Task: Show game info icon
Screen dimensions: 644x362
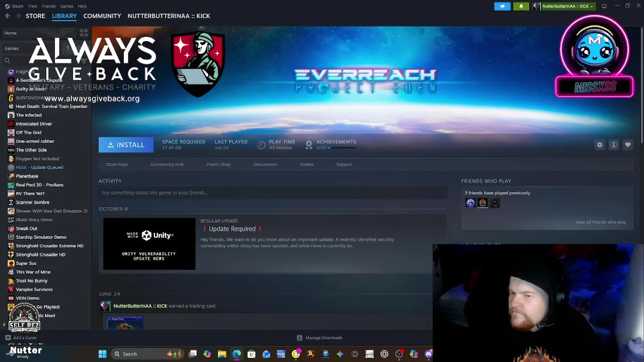Action: [614, 145]
